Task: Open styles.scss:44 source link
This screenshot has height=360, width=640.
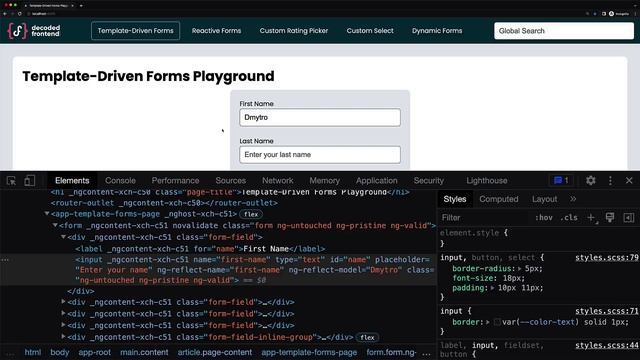Action: pyautogui.click(x=607, y=345)
